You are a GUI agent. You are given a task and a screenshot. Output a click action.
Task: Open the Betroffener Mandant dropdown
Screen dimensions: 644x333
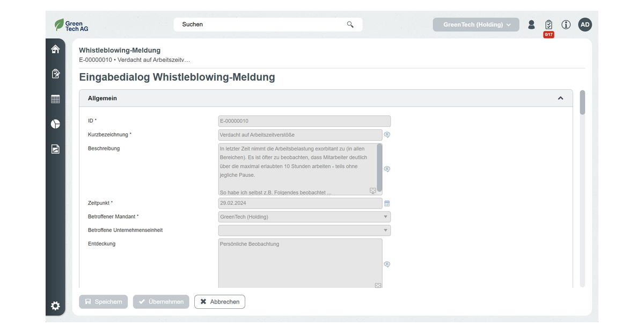coord(304,217)
